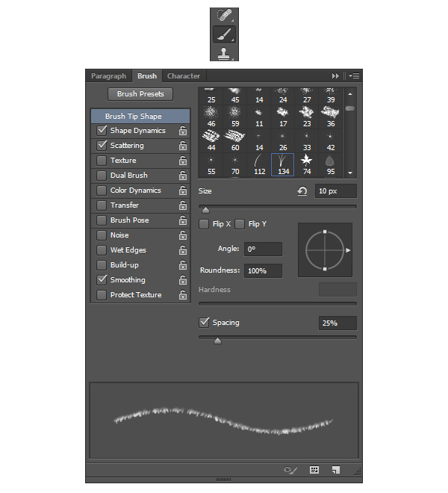Image resolution: width=448 pixels, height=493 pixels.
Task: Toggle the live brush tip preview icon
Action: (x=291, y=470)
